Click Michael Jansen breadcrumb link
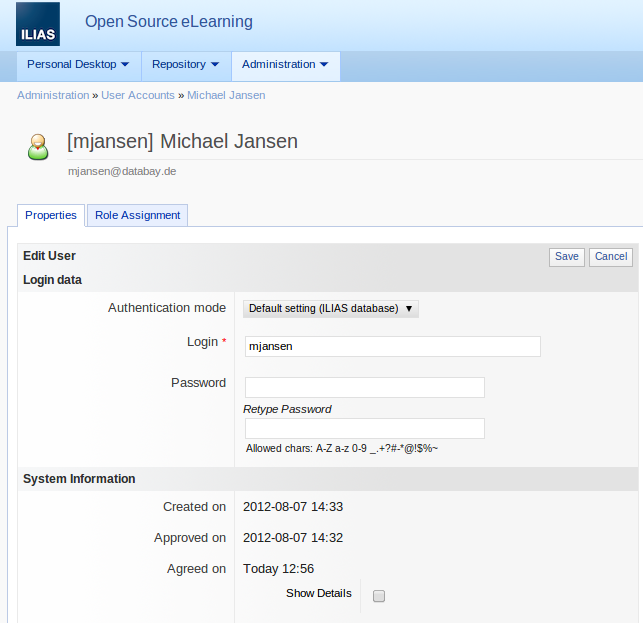The image size is (643, 623). pyautogui.click(x=226, y=95)
